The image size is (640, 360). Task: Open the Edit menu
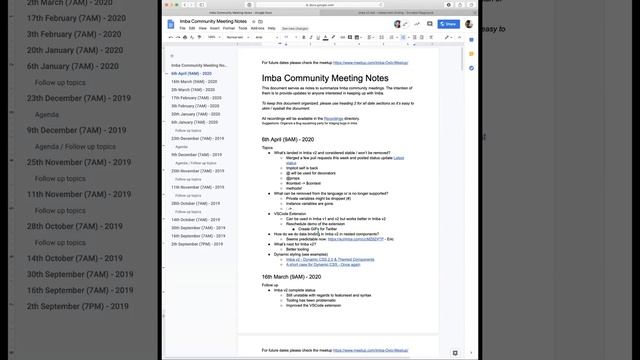pos(192,29)
